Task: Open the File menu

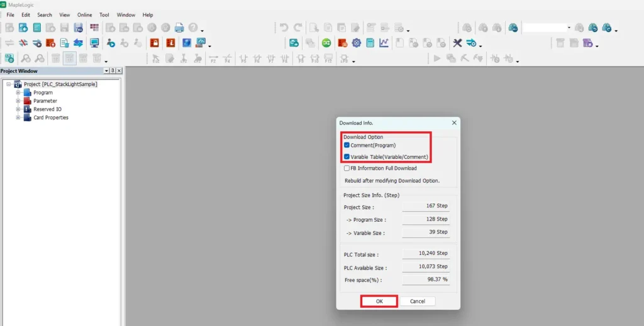Action: [x=10, y=15]
